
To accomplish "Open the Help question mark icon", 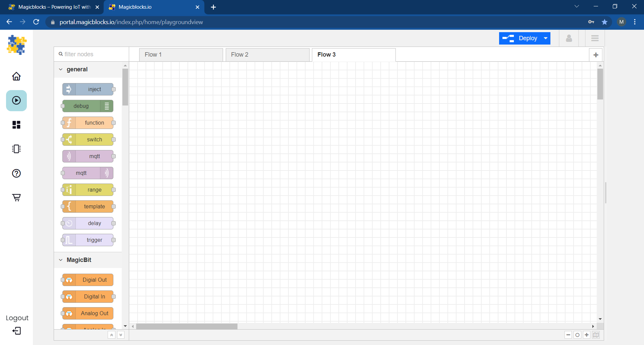I will pyautogui.click(x=16, y=173).
